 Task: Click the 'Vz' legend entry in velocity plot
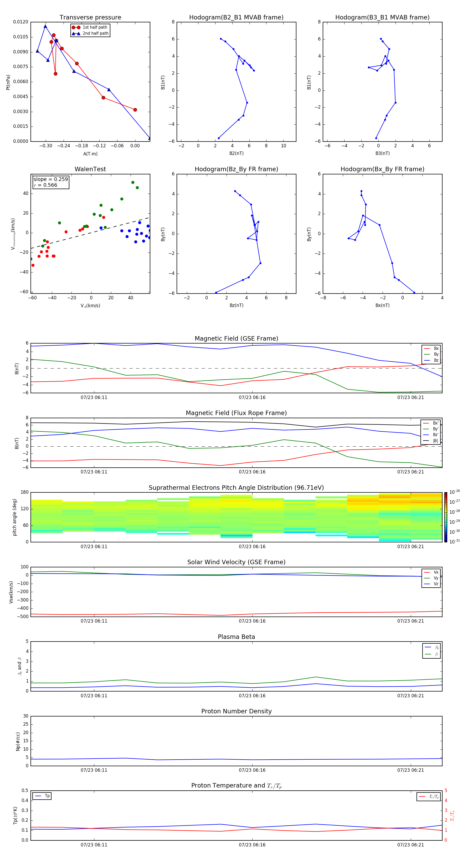pos(431,584)
